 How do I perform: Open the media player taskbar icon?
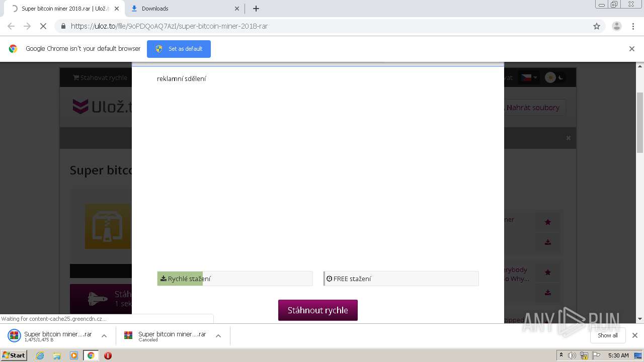[x=73, y=355]
